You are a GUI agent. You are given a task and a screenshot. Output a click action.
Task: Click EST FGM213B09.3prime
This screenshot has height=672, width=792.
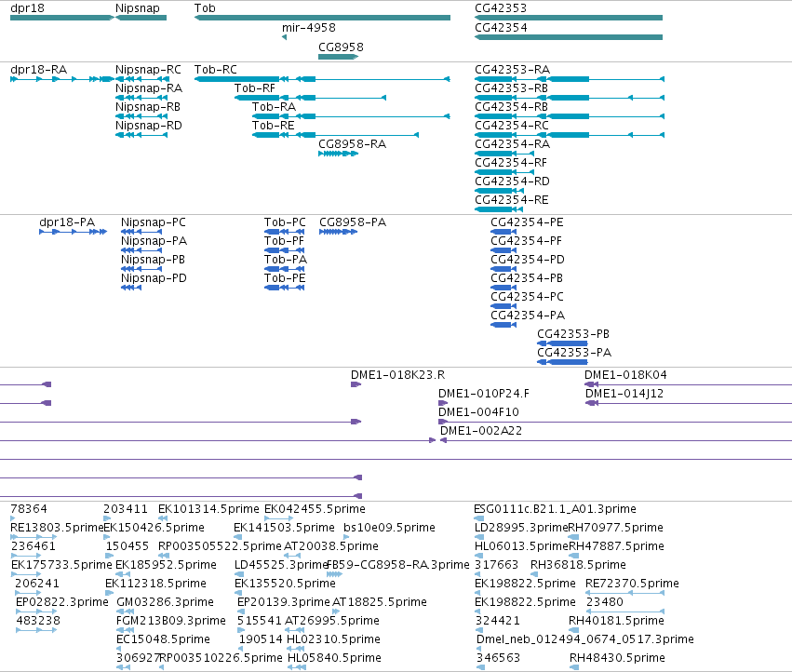[x=125, y=630]
